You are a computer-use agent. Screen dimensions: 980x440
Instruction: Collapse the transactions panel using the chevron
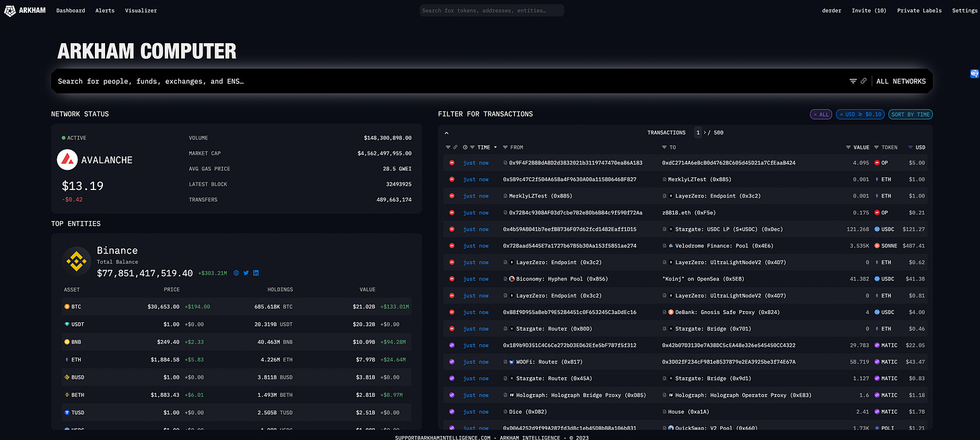(x=447, y=133)
